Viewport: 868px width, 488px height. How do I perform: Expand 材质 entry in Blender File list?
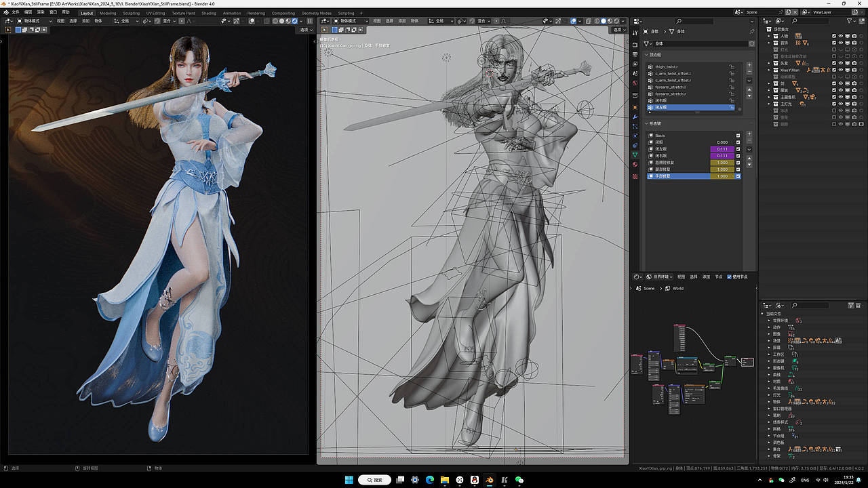pyautogui.click(x=769, y=382)
